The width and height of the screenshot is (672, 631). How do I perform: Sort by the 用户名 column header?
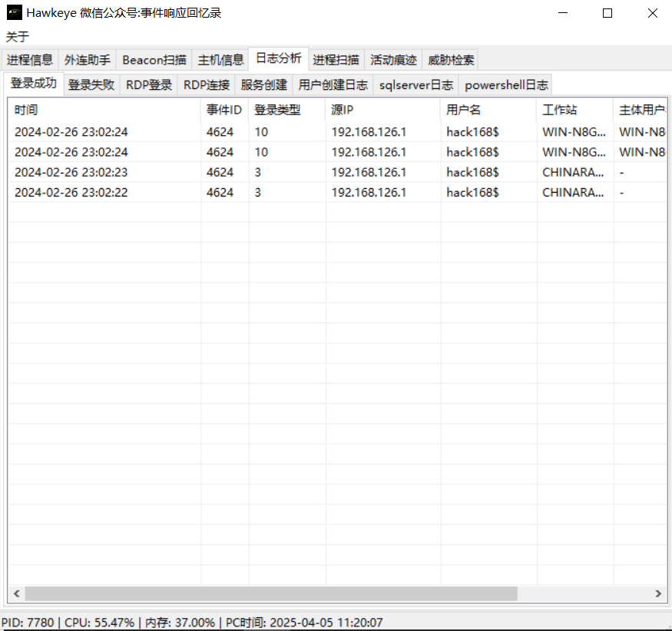pyautogui.click(x=488, y=110)
